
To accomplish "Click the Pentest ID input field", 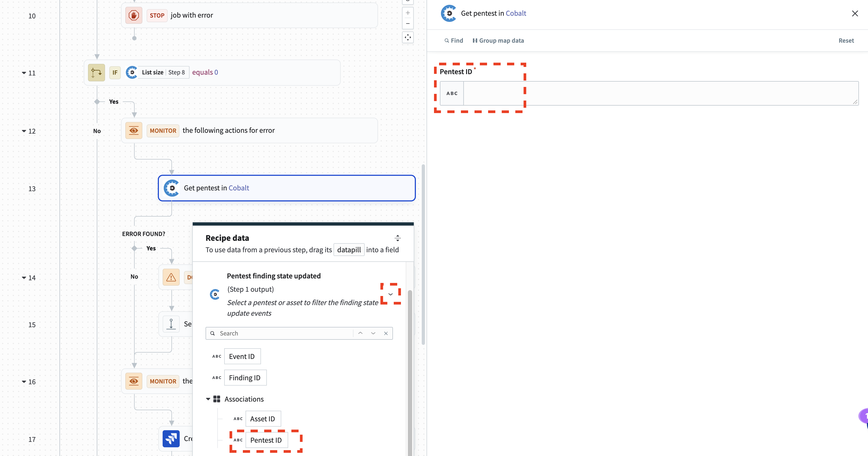I will pyautogui.click(x=661, y=93).
